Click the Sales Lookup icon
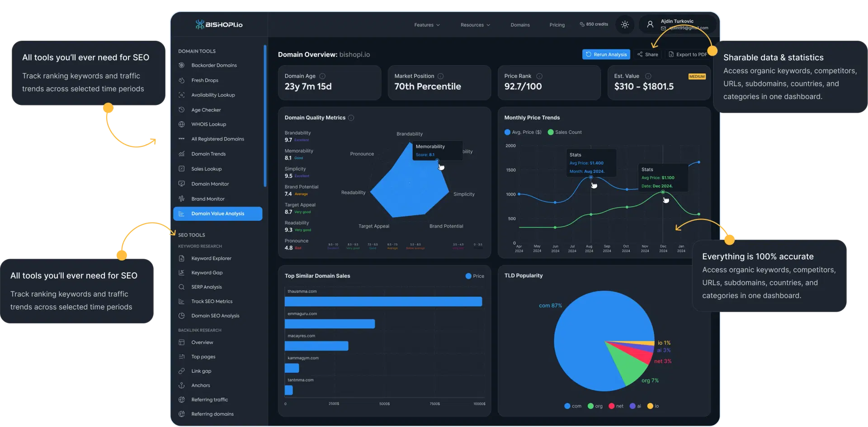 pos(181,169)
